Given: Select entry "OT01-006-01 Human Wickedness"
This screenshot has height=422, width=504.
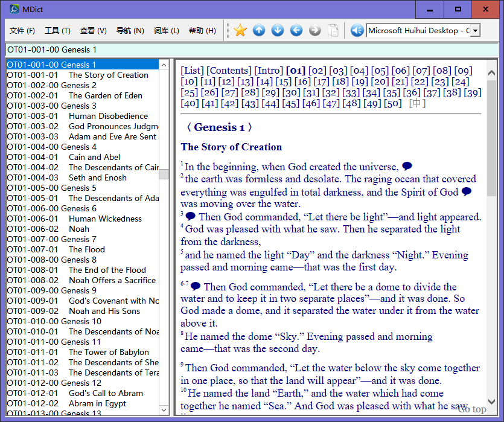Looking at the screenshot, I should [83, 219].
